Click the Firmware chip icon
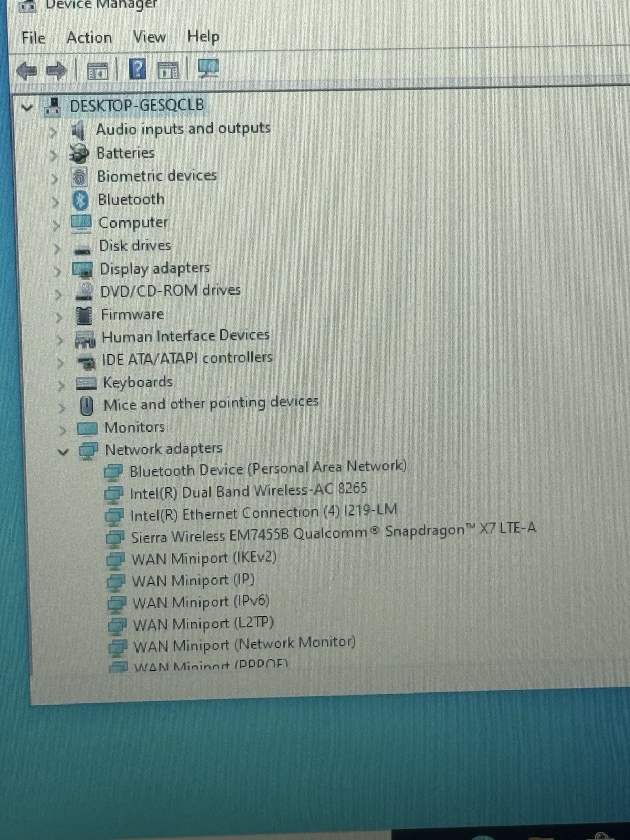This screenshot has height=840, width=630. (x=84, y=316)
